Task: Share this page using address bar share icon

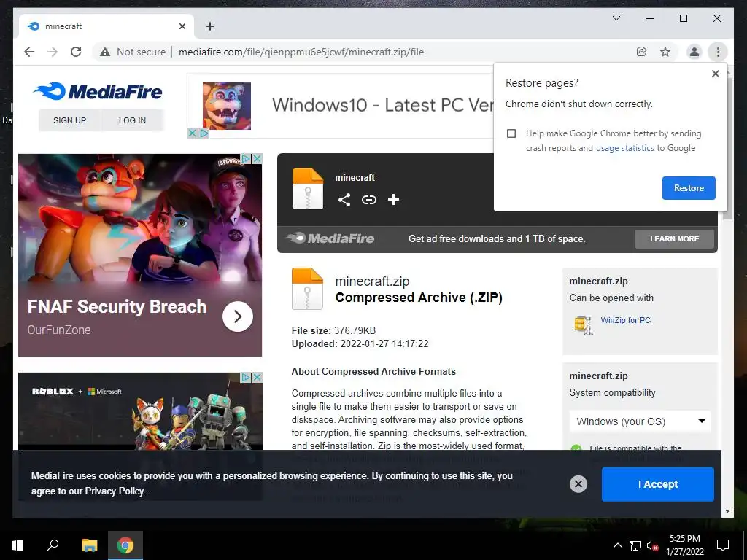Action: 642,52
